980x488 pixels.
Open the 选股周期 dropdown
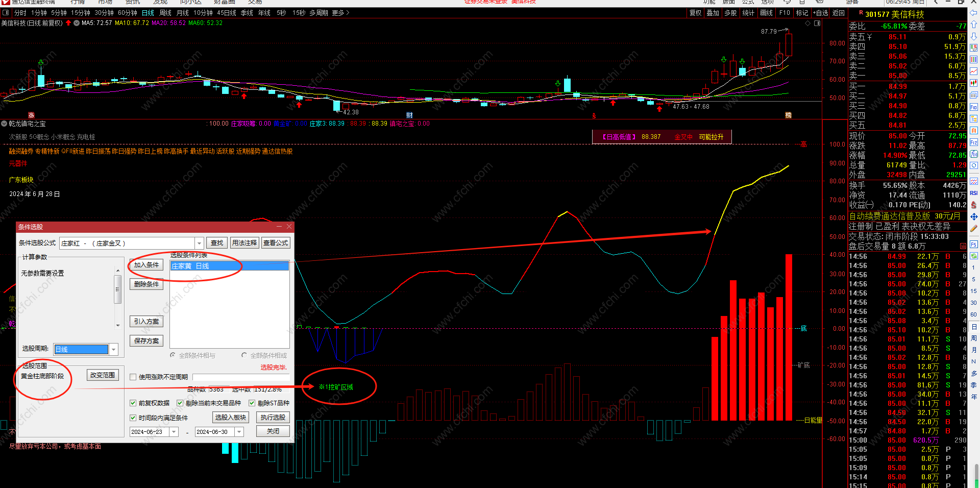[114, 350]
